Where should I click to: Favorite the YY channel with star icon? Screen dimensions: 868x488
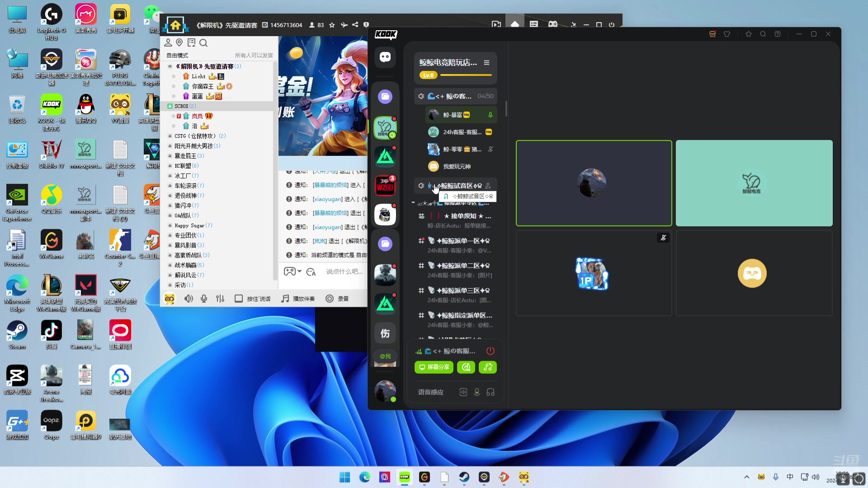(332, 25)
